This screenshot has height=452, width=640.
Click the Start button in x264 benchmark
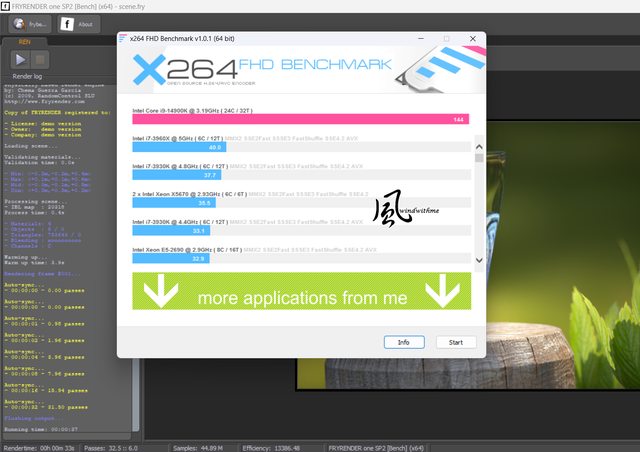pos(456,342)
